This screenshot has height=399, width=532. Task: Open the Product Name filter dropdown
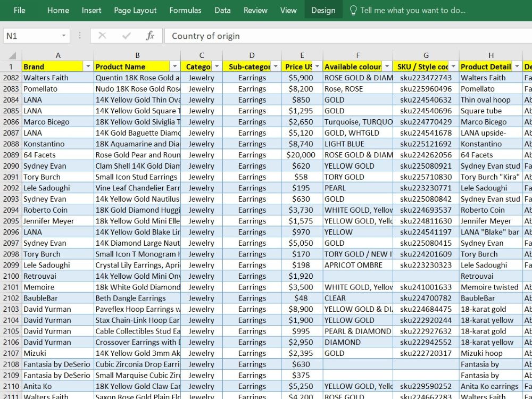[174, 66]
